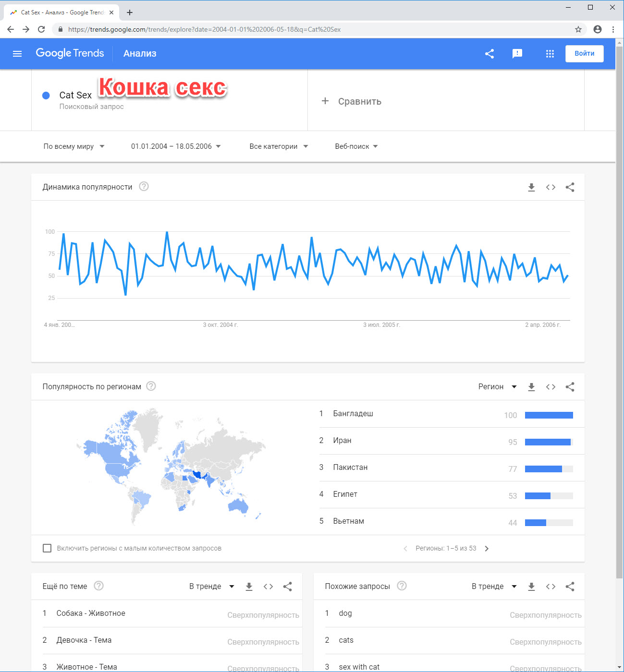Share the Популярность по регионам panel
The height and width of the screenshot is (672, 624).
(x=570, y=387)
